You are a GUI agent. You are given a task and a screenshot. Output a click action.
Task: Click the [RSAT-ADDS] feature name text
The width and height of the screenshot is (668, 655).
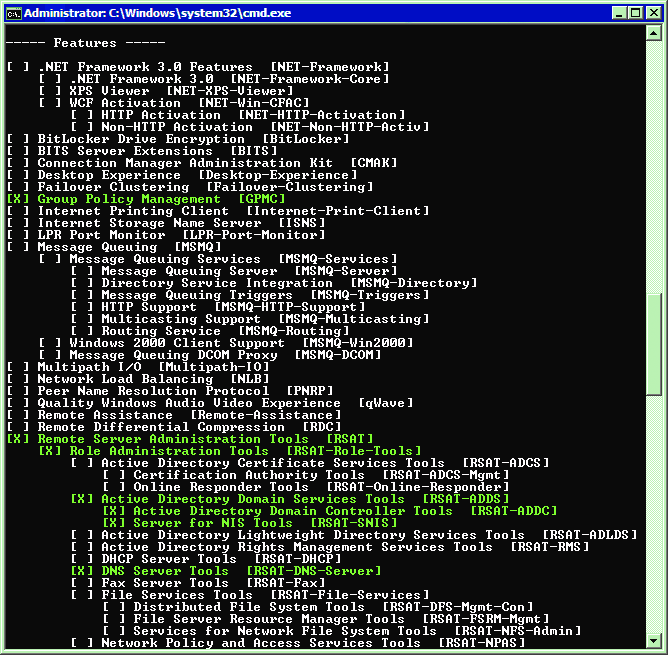pyautogui.click(x=466, y=499)
